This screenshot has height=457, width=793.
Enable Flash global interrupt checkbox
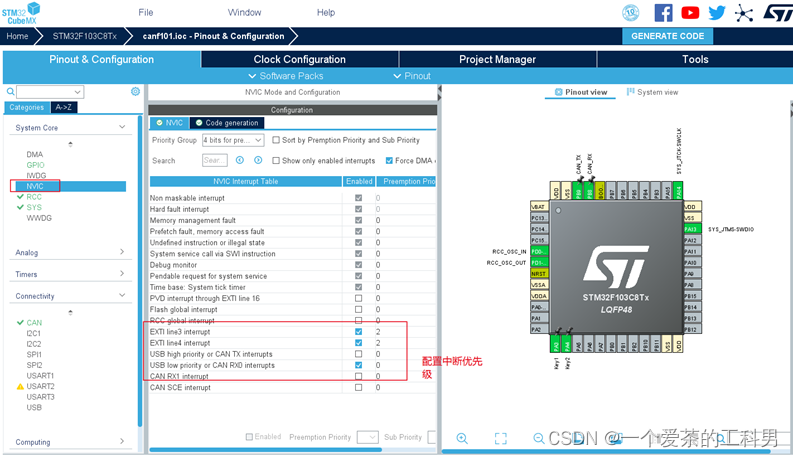pyautogui.click(x=359, y=309)
